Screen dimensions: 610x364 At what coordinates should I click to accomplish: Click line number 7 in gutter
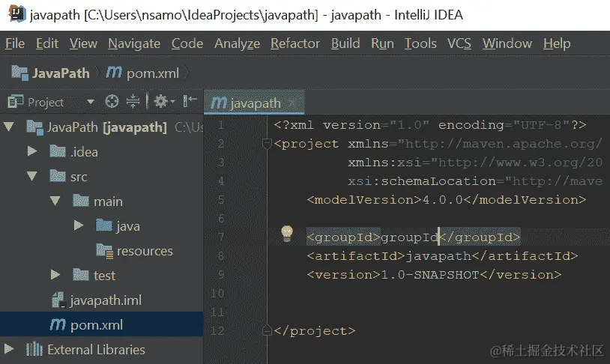click(220, 237)
